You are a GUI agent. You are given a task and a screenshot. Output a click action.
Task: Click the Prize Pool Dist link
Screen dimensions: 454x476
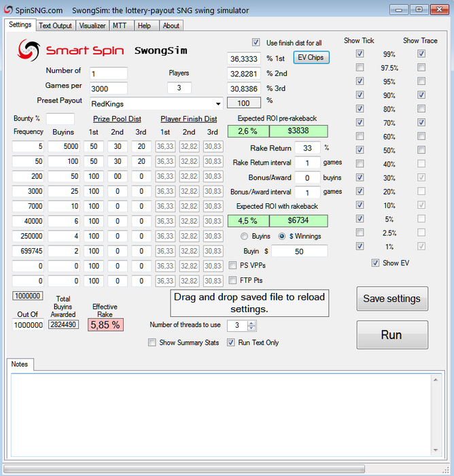[117, 119]
